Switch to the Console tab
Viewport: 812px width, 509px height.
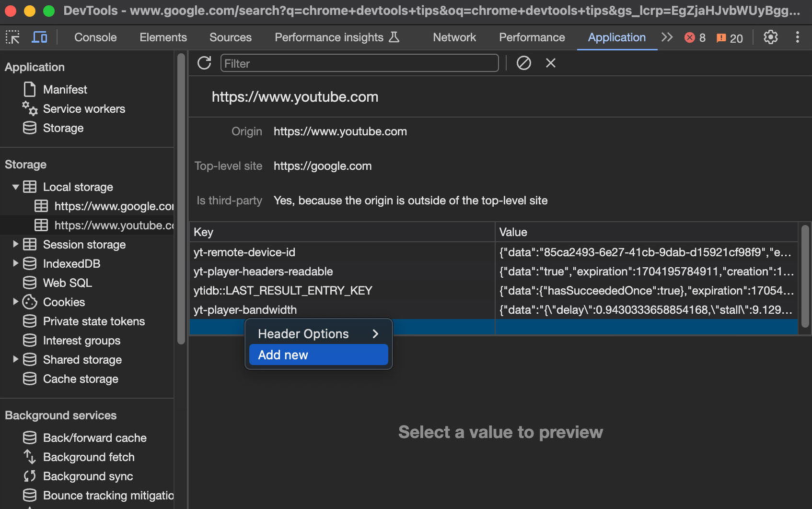(x=95, y=37)
